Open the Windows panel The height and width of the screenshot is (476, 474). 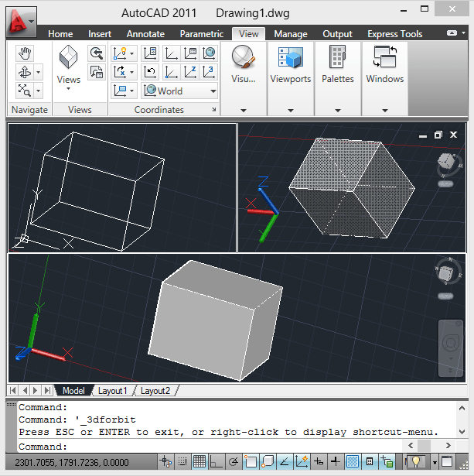coord(385,78)
